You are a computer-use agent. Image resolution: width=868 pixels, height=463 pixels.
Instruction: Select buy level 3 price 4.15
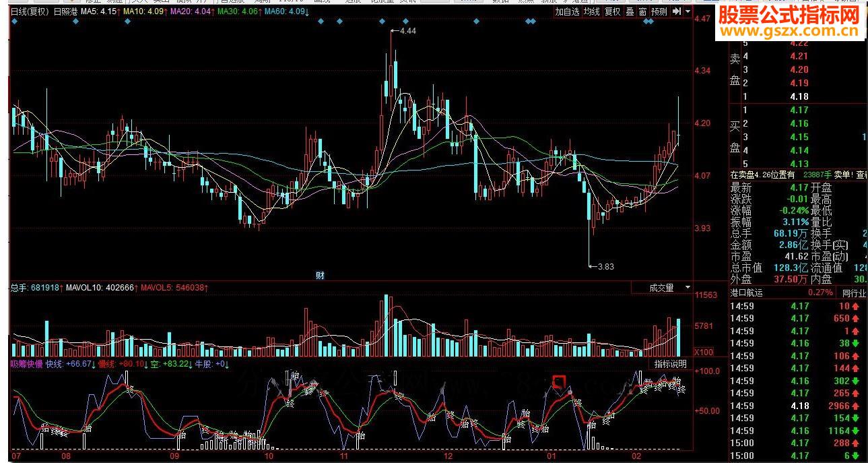799,137
